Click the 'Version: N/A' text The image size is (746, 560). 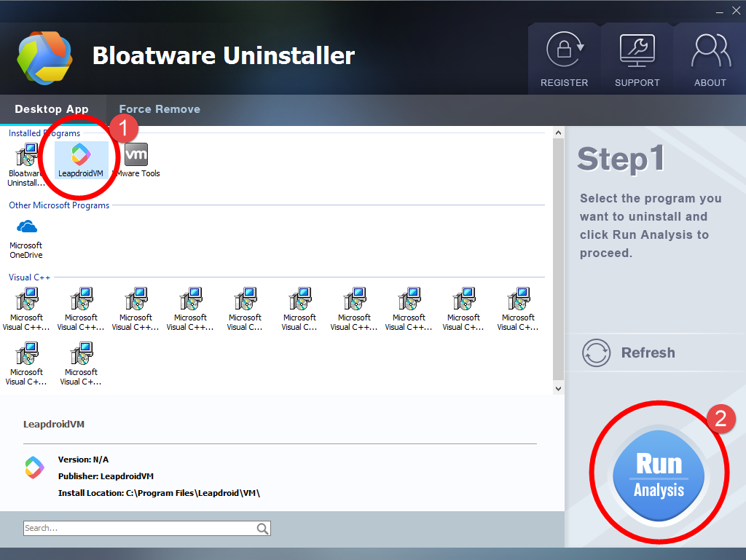(83, 460)
